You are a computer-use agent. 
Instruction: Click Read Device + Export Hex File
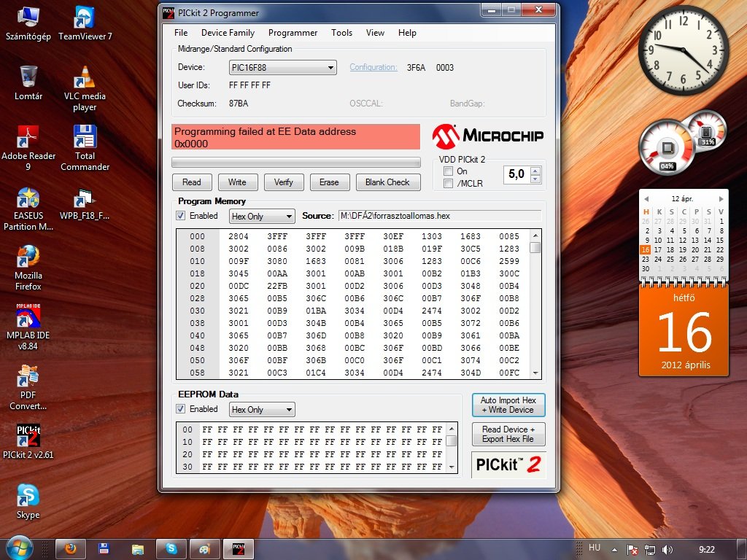[508, 435]
